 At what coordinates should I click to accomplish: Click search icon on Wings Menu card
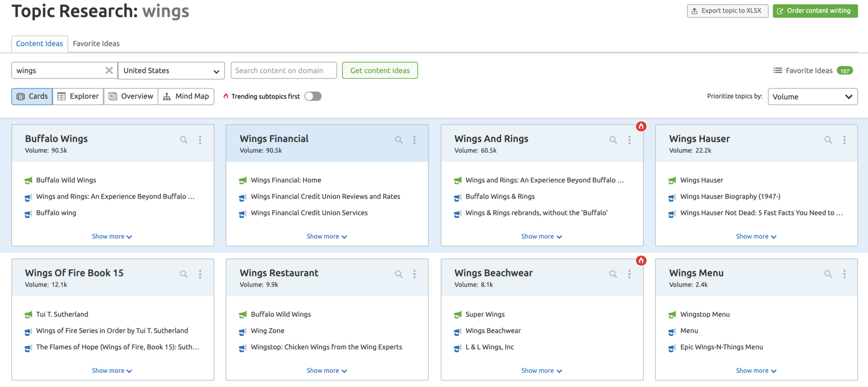point(828,274)
